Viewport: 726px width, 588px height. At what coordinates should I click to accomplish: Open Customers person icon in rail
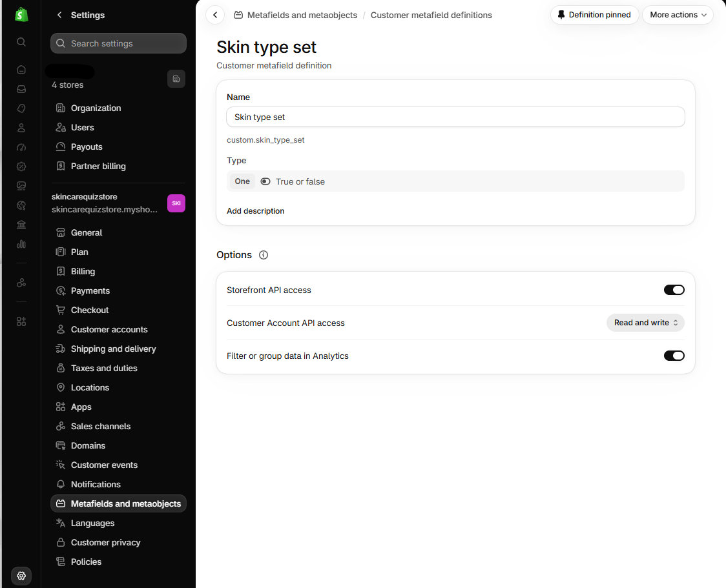coord(21,128)
